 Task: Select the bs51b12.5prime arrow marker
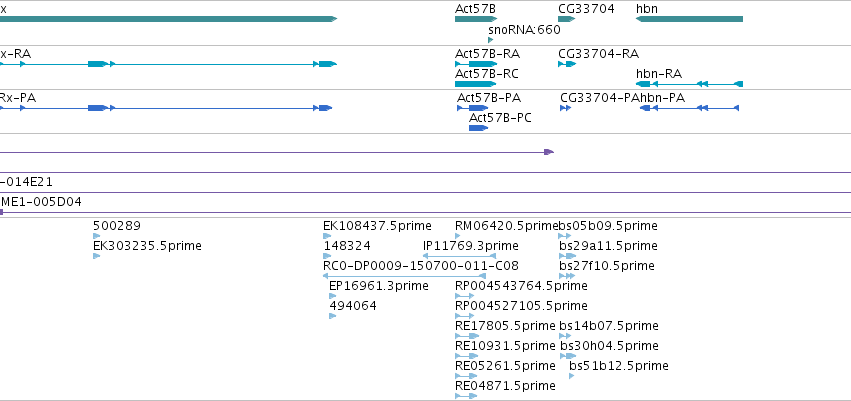571,375
